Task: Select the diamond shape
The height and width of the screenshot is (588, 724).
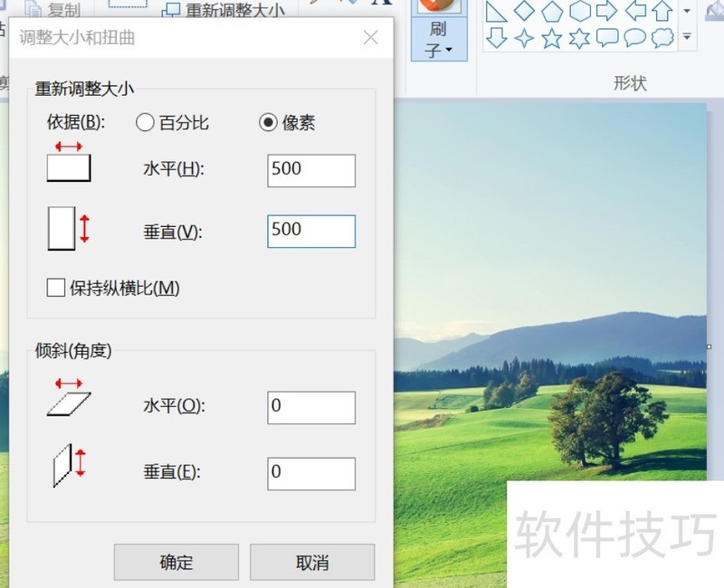Action: pos(527,10)
